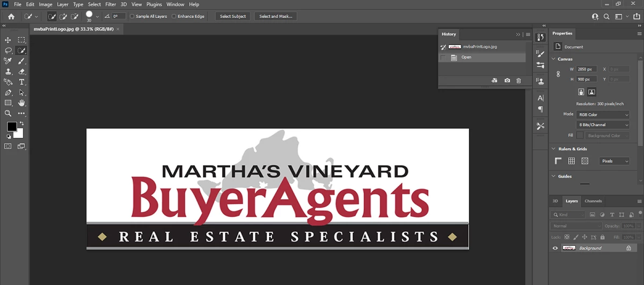Open the RGB Color mode dropdown
The height and width of the screenshot is (285, 644).
point(603,114)
